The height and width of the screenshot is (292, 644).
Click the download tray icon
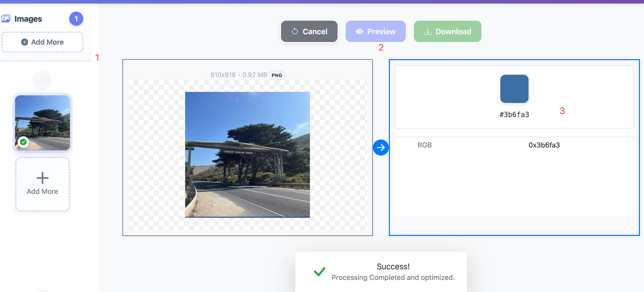pyautogui.click(x=427, y=31)
